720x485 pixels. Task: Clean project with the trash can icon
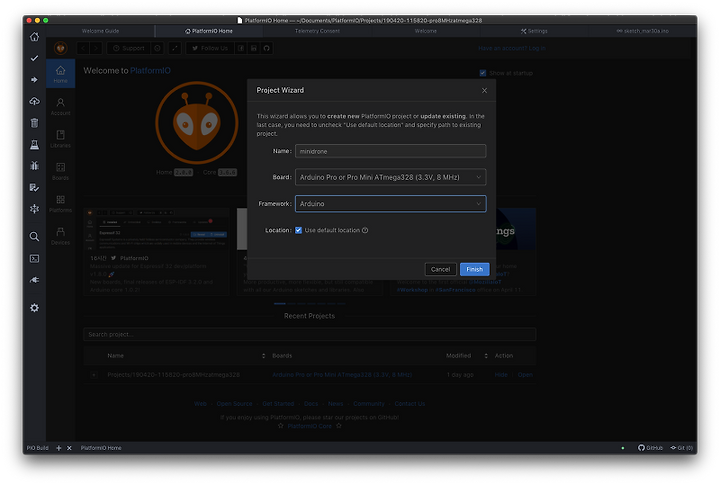[34, 123]
